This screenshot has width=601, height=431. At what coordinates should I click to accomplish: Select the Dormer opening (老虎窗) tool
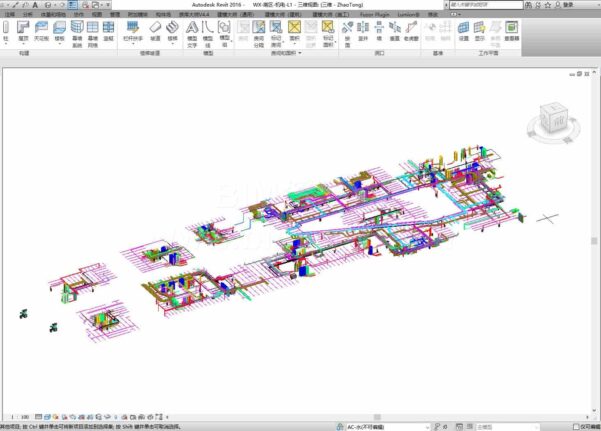pyautogui.click(x=411, y=31)
